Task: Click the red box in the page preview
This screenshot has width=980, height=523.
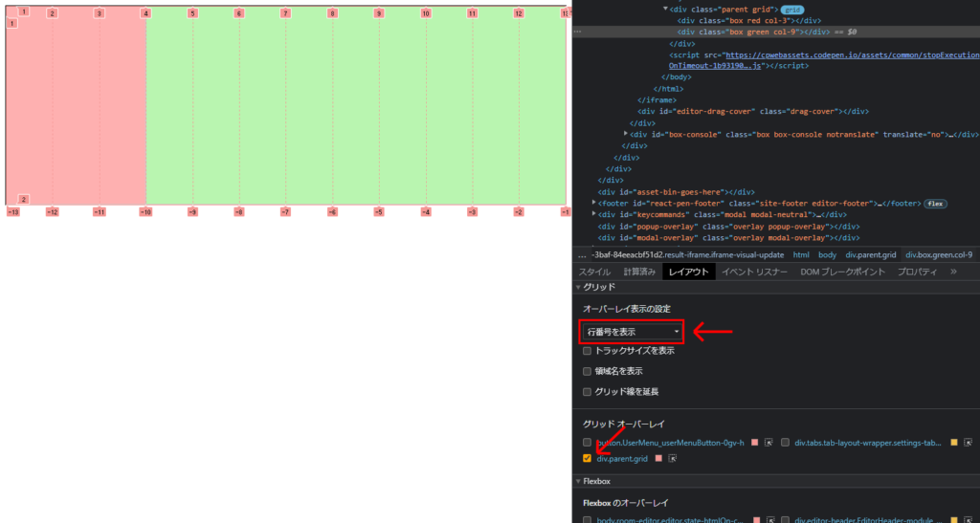Action: point(76,105)
